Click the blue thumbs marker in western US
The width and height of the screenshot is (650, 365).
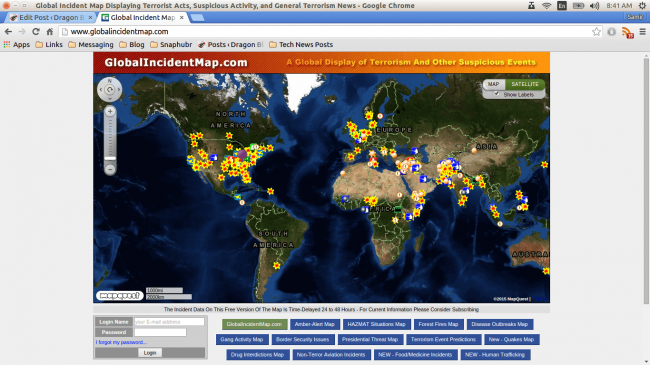(213, 158)
